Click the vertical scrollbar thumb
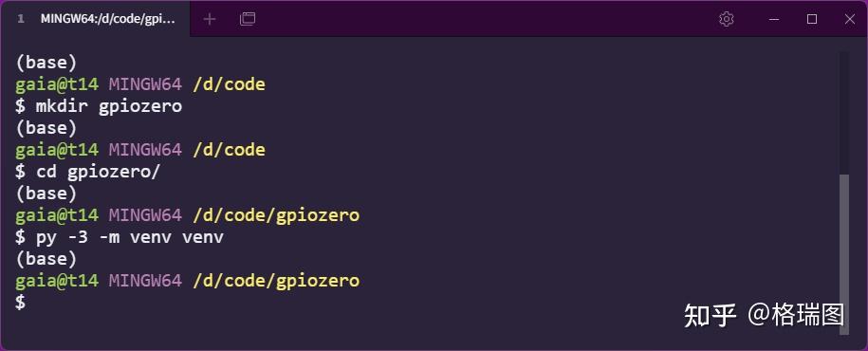Viewport: 868px width, 351px height. pos(843,254)
